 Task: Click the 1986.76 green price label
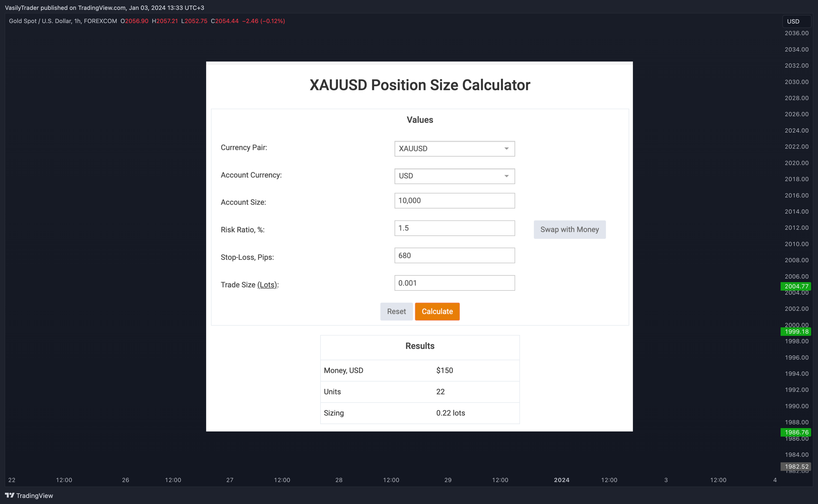(796, 432)
